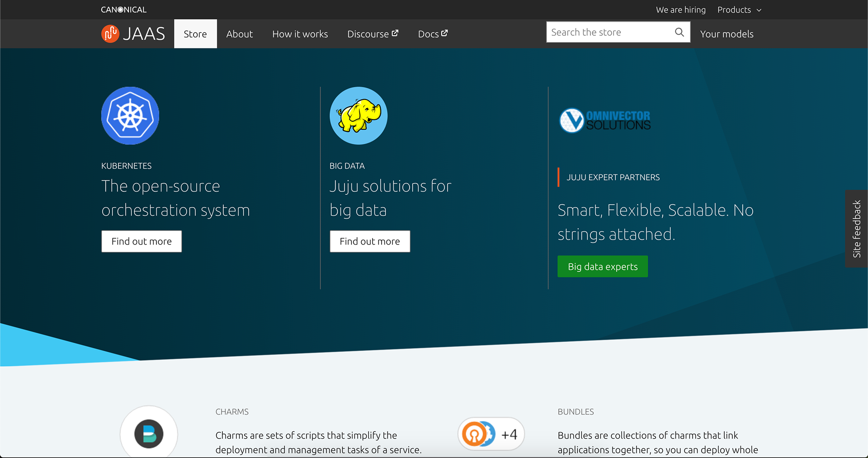
Task: Click 'The open-source orchestration system' heading
Action: click(175, 198)
